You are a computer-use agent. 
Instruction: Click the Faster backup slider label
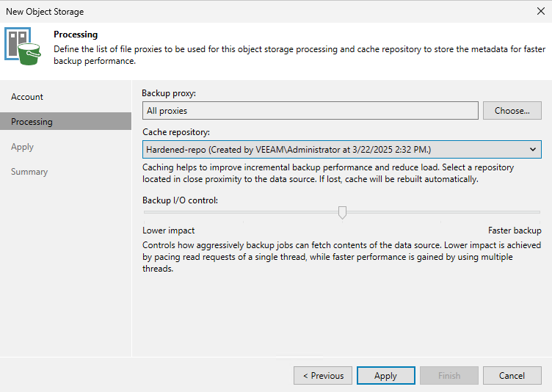[515, 231]
